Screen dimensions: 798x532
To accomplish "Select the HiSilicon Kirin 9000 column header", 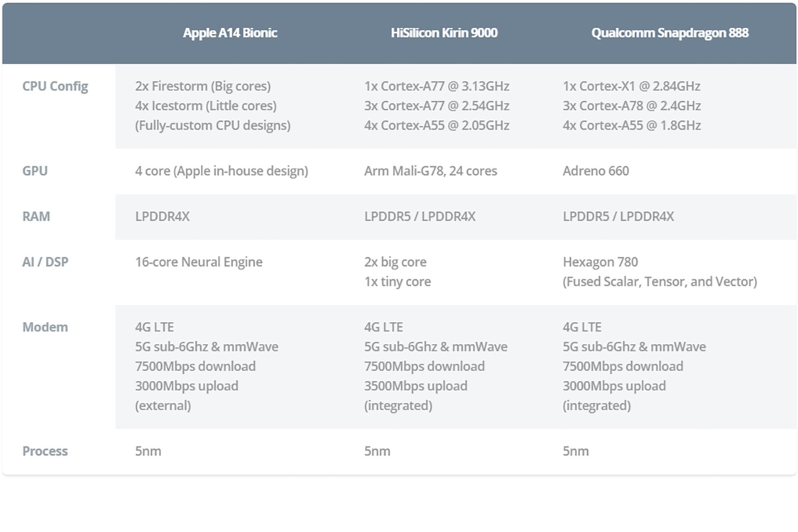I will point(444,33).
